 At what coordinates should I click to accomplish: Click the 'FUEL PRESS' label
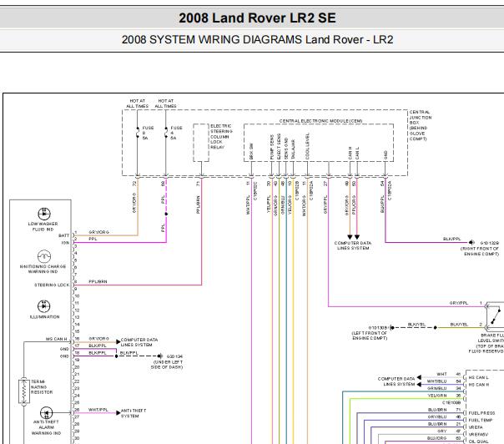pos(481,413)
